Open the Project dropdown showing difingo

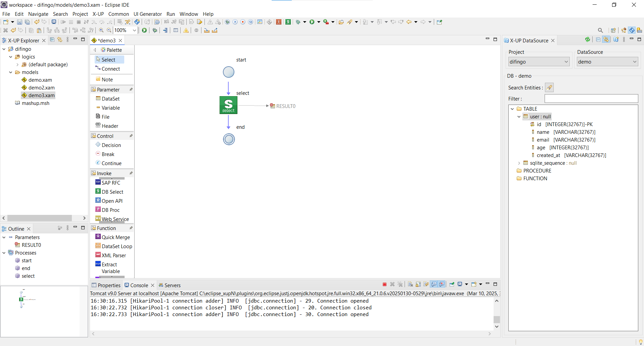click(539, 62)
